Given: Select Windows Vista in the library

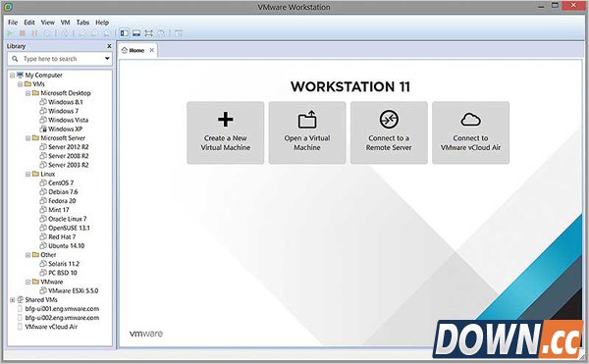Looking at the screenshot, I should pos(69,120).
